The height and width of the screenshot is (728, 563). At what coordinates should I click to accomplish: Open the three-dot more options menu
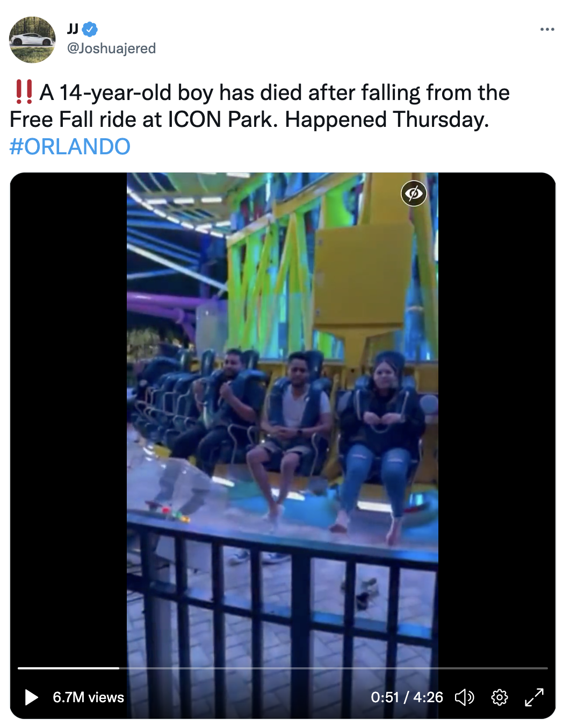[547, 29]
